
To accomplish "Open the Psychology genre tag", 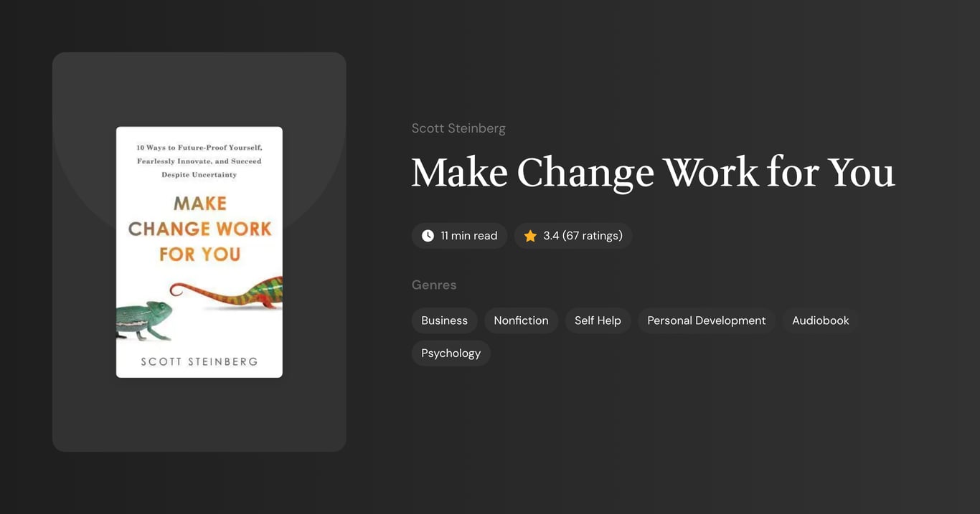I will pos(451,353).
